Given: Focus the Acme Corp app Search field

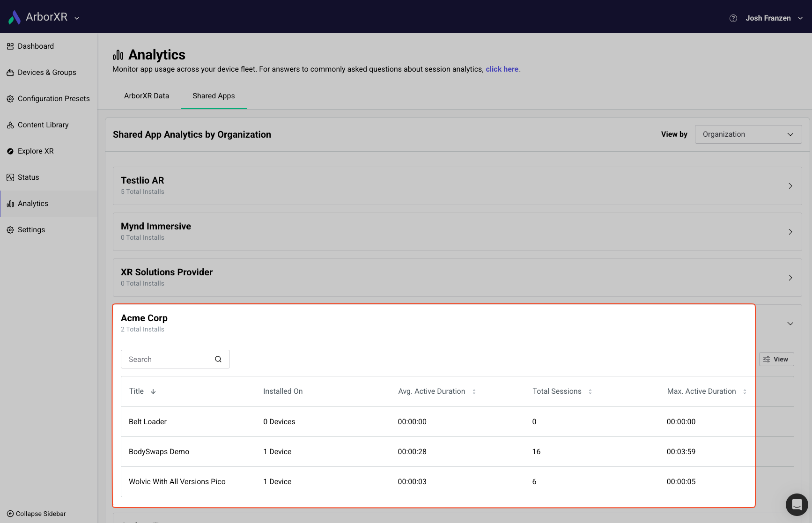Looking at the screenshot, I should tap(175, 359).
